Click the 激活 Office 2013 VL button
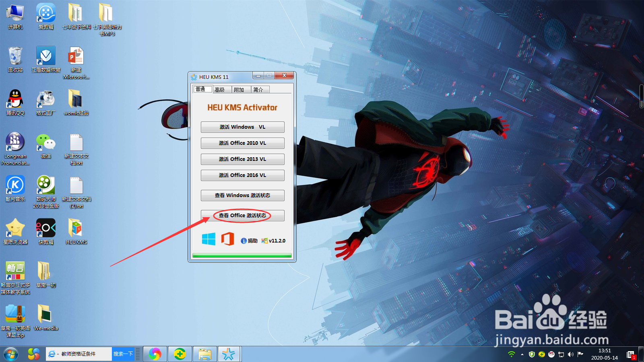This screenshot has height=362, width=644. [x=243, y=159]
